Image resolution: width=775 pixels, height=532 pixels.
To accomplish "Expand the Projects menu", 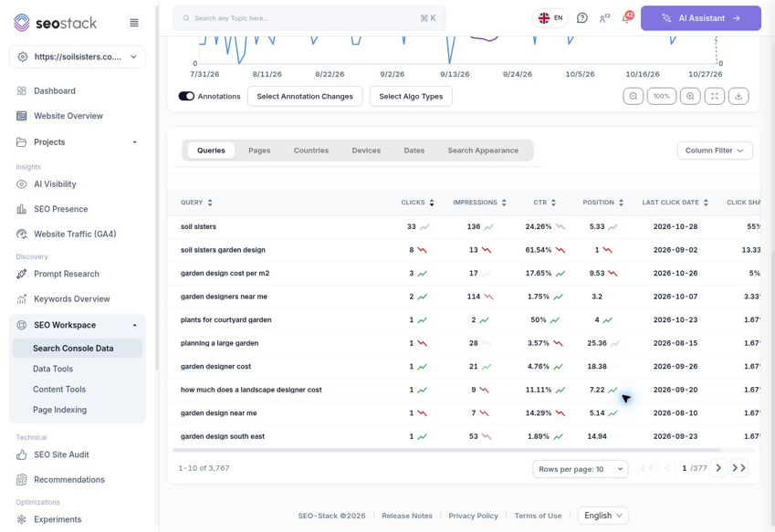I will (x=78, y=142).
